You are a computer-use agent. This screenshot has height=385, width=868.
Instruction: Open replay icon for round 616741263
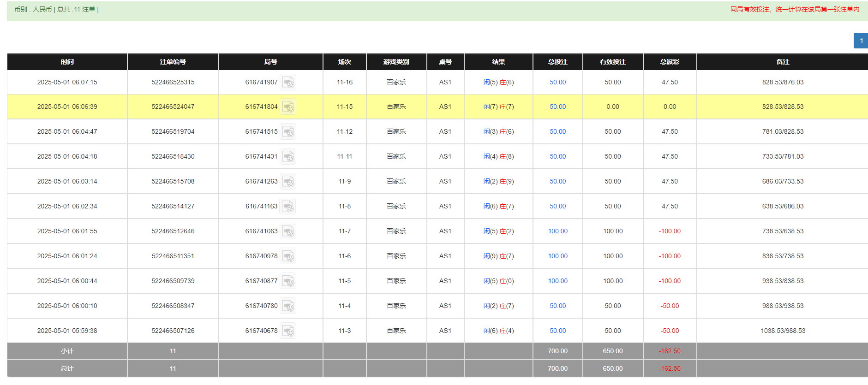[288, 182]
